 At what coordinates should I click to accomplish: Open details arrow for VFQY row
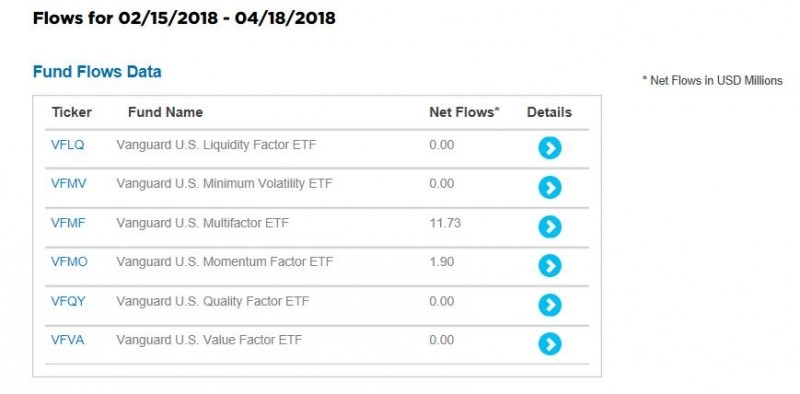(x=549, y=305)
